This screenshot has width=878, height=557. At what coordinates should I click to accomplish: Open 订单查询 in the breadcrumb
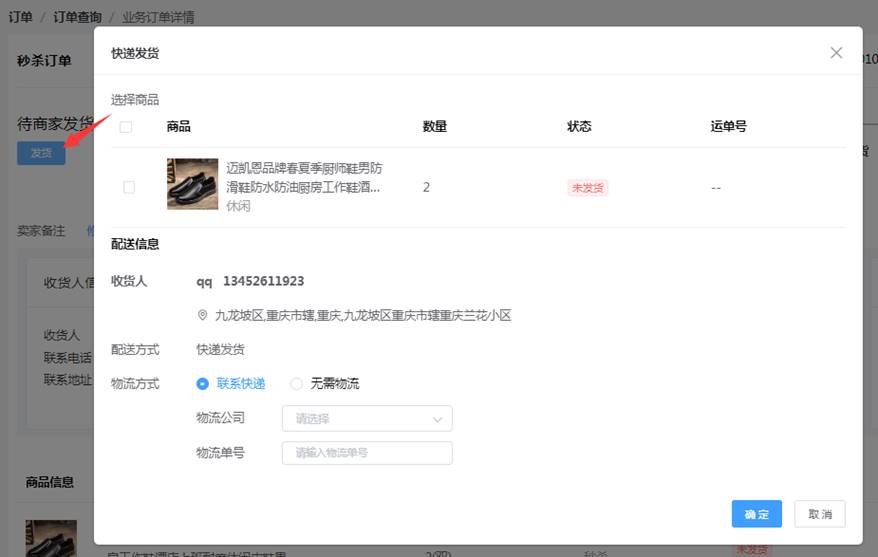click(77, 17)
